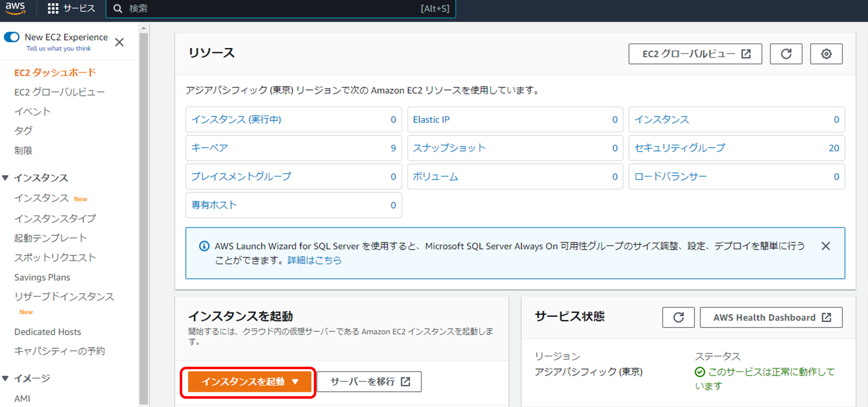Image resolution: width=868 pixels, height=407 pixels.
Task: Refresh the サービス状態 panel
Action: click(x=678, y=317)
